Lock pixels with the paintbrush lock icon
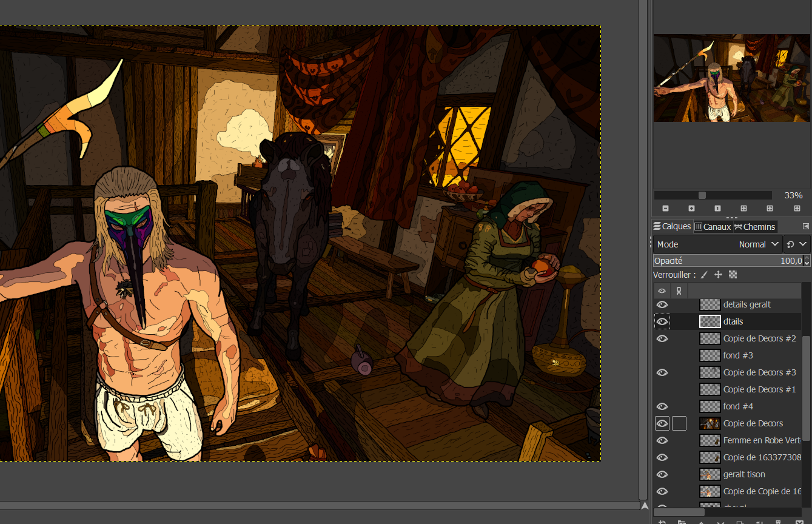This screenshot has width=812, height=524. click(x=704, y=275)
